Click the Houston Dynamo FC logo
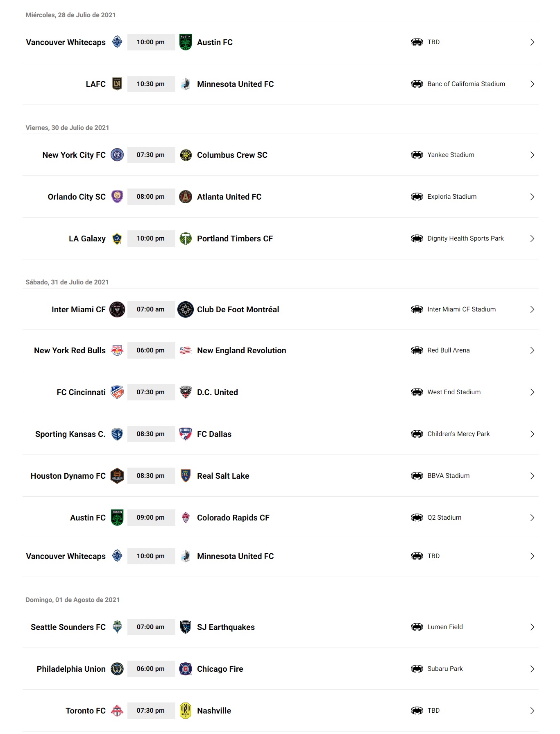This screenshot has width=560, height=734. pyautogui.click(x=117, y=476)
